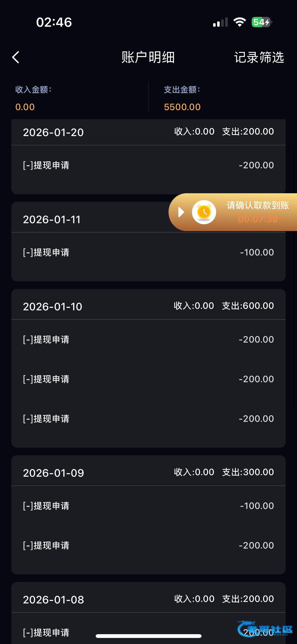Screen dimensions: 297x644
Task: Open the 记录筛选 record filter
Action: 259,57
